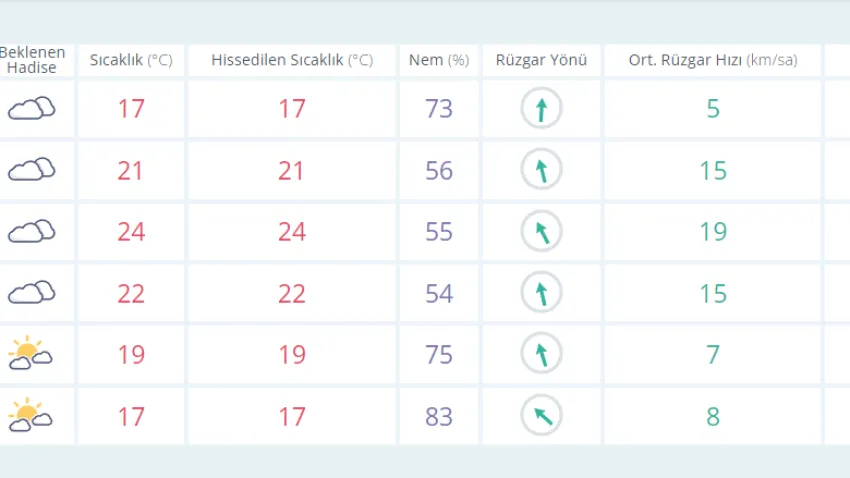The image size is (850, 478).
Task: Click the cloudy icon in the 73% humidity row
Action: tap(32, 108)
